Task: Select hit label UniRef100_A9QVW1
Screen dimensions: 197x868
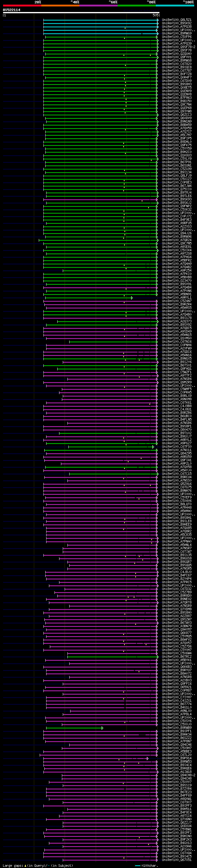Action: pyautogui.click(x=177, y=799)
